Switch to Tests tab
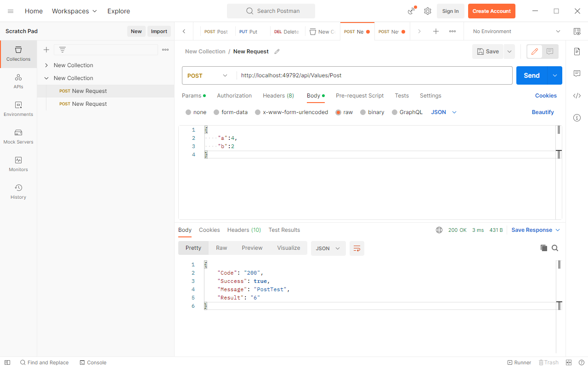 point(402,96)
